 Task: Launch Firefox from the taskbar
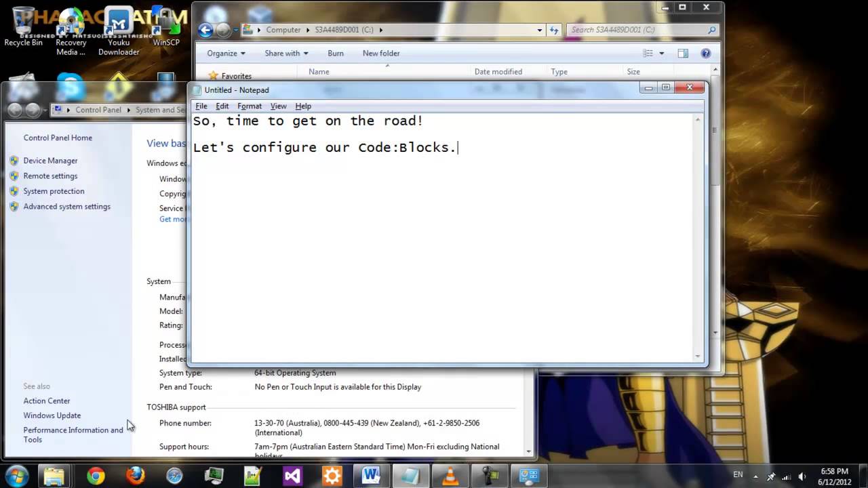(x=135, y=476)
